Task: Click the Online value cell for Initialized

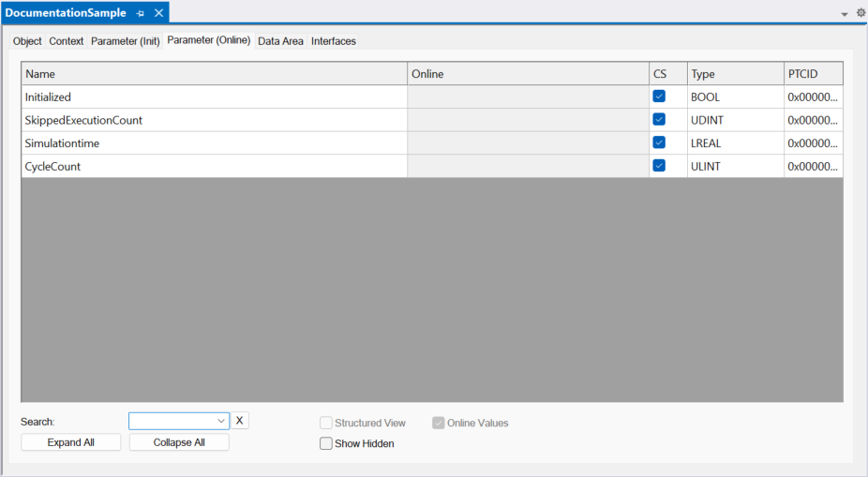Action: [528, 97]
